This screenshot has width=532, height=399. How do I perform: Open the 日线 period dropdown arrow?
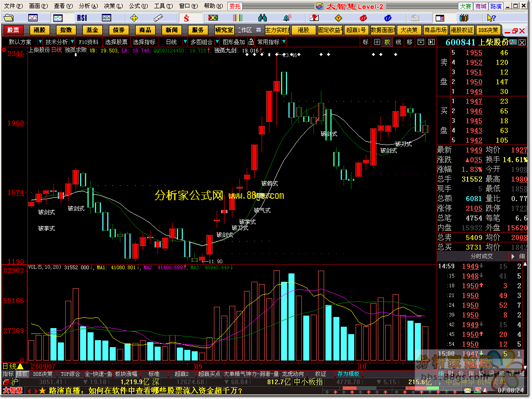pyautogui.click(x=185, y=42)
